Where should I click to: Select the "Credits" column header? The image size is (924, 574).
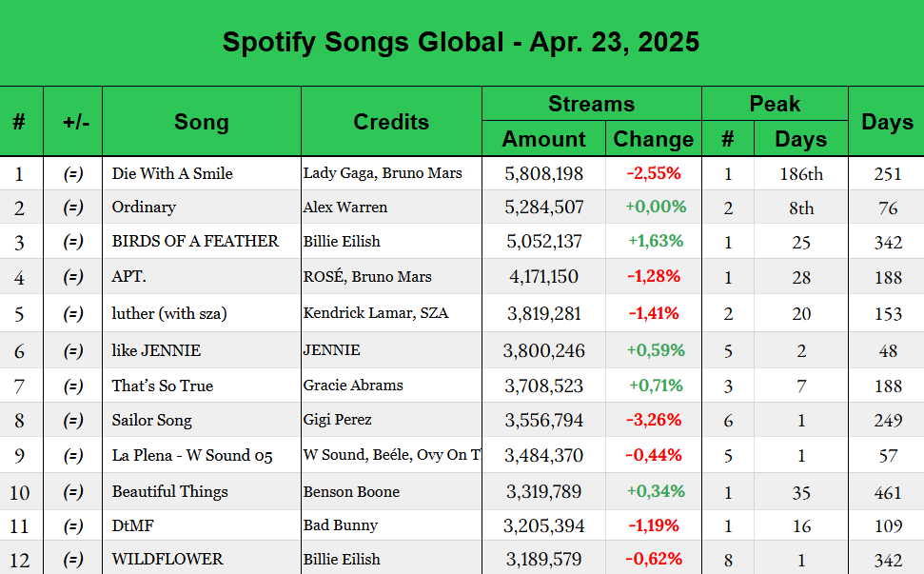pyautogui.click(x=391, y=122)
